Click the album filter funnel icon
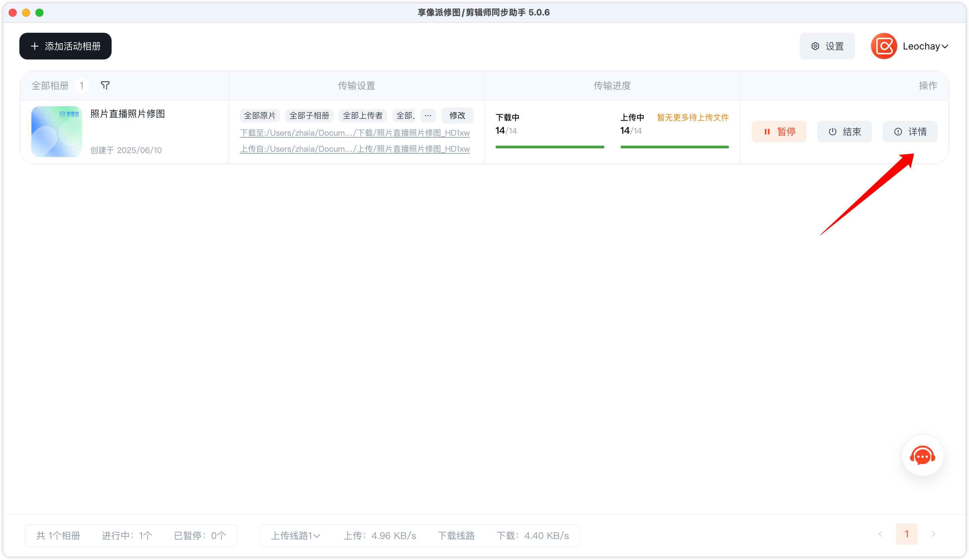Image resolution: width=969 pixels, height=560 pixels. 105,86
